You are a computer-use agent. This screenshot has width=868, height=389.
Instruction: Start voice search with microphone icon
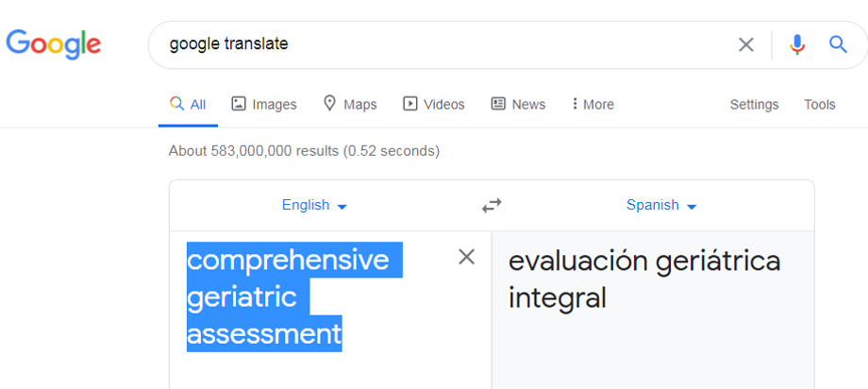tap(797, 44)
